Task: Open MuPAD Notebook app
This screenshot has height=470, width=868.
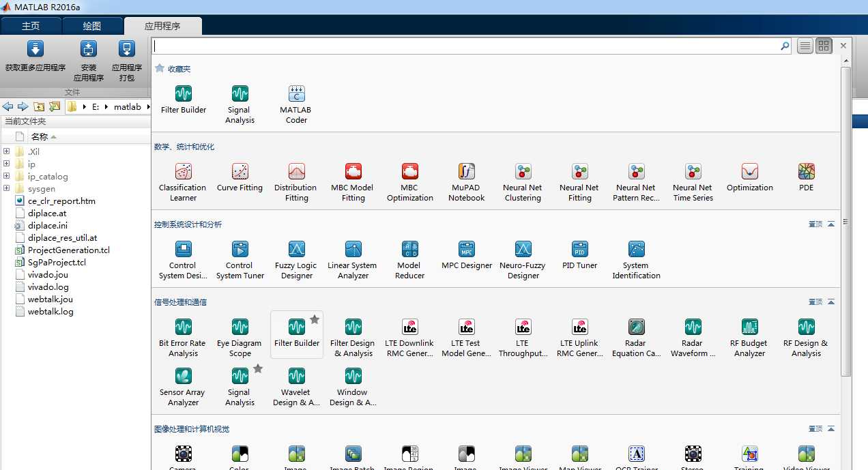Action: click(x=467, y=182)
